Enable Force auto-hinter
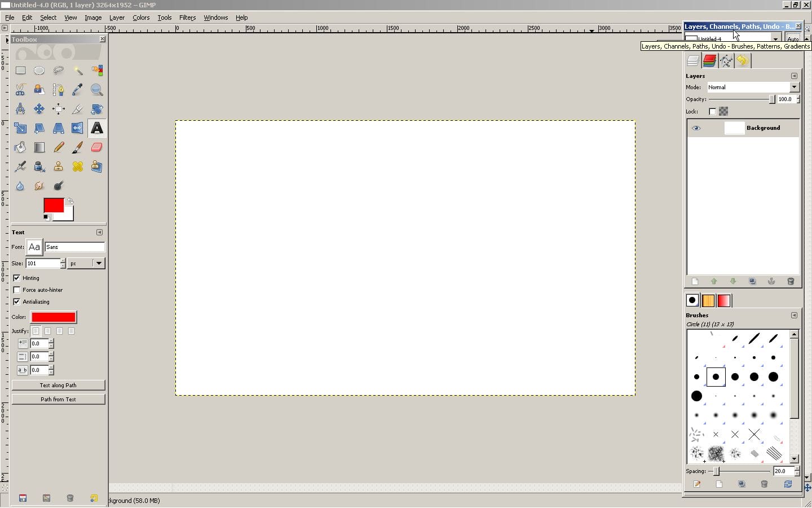 pyautogui.click(x=17, y=290)
